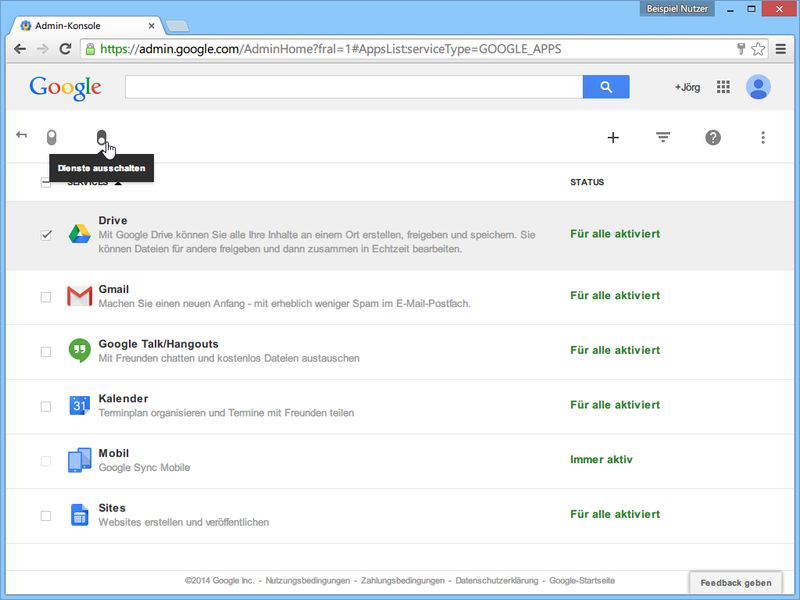Go back with the admin console arrow
Viewport: 800px width, 600px height.
click(x=21, y=135)
